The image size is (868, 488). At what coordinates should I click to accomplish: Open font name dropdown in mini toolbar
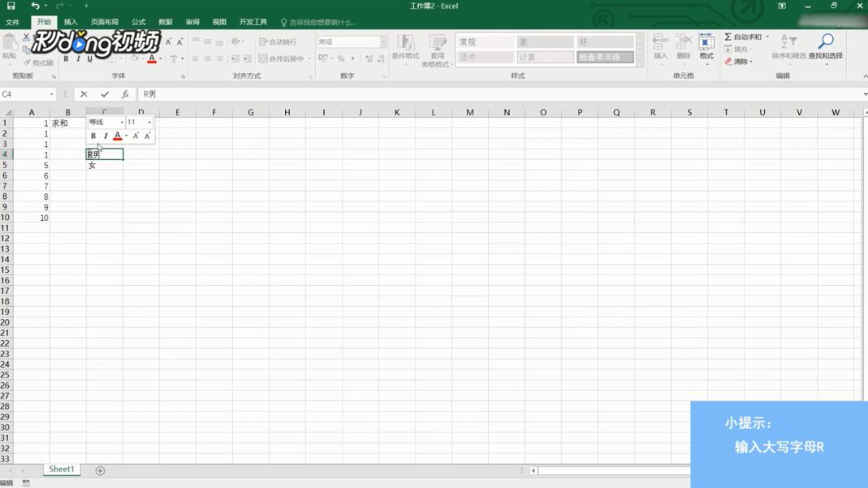click(x=122, y=123)
